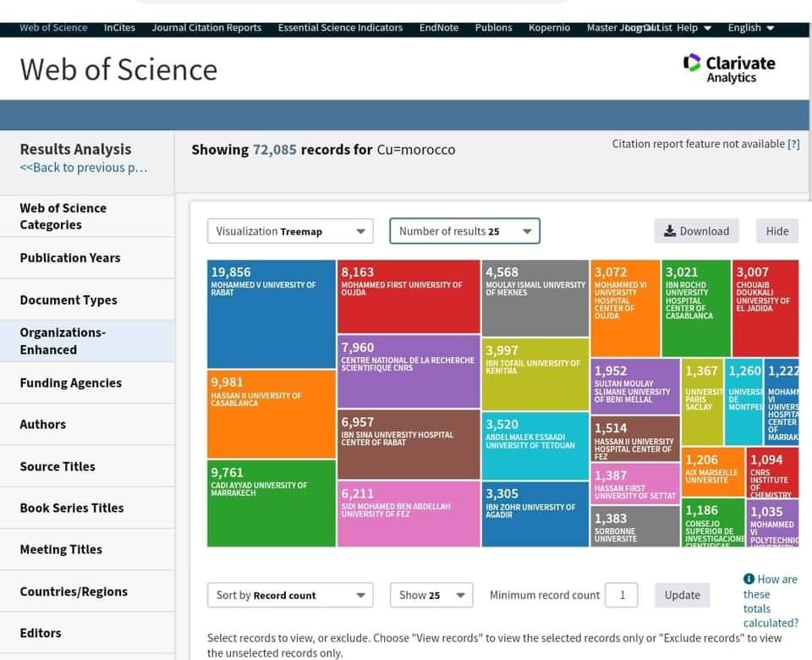The image size is (812, 660).
Task: Open the Visualization Treemap dropdown
Action: [x=290, y=231]
